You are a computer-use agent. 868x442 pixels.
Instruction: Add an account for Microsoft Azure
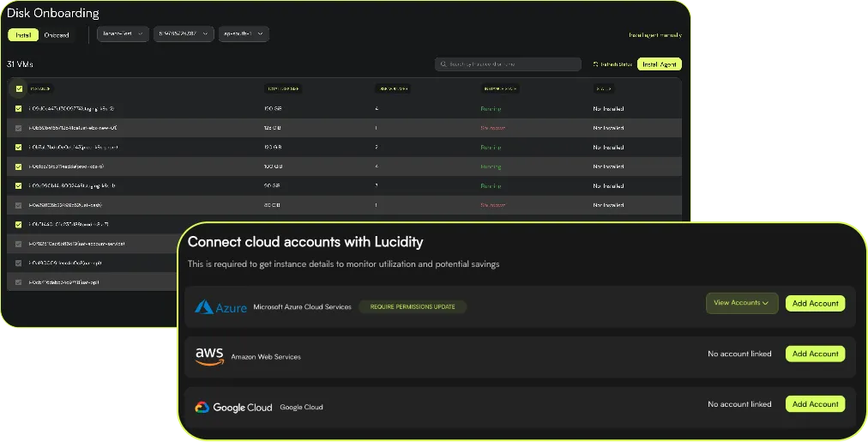[816, 304]
